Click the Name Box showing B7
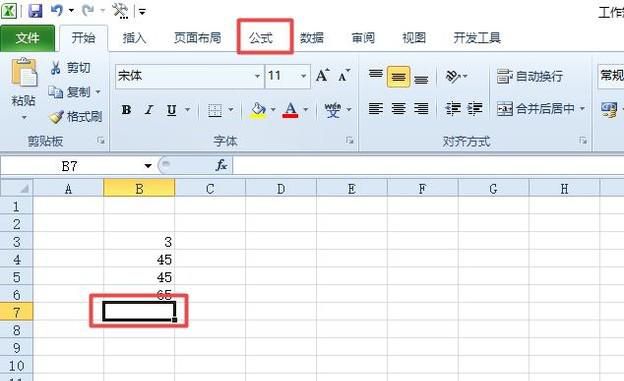Viewport: 624px width, 381px height. (x=70, y=166)
